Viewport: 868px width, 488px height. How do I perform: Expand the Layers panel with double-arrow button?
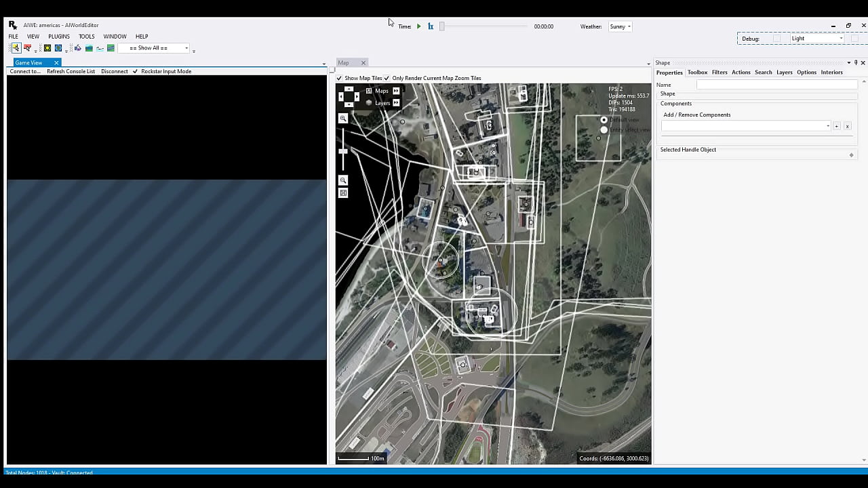(396, 103)
